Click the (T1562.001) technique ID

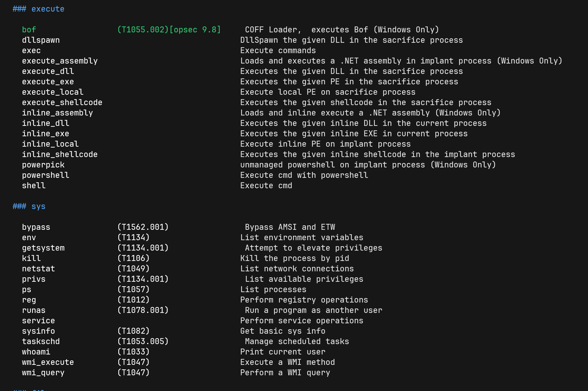pyautogui.click(x=143, y=227)
